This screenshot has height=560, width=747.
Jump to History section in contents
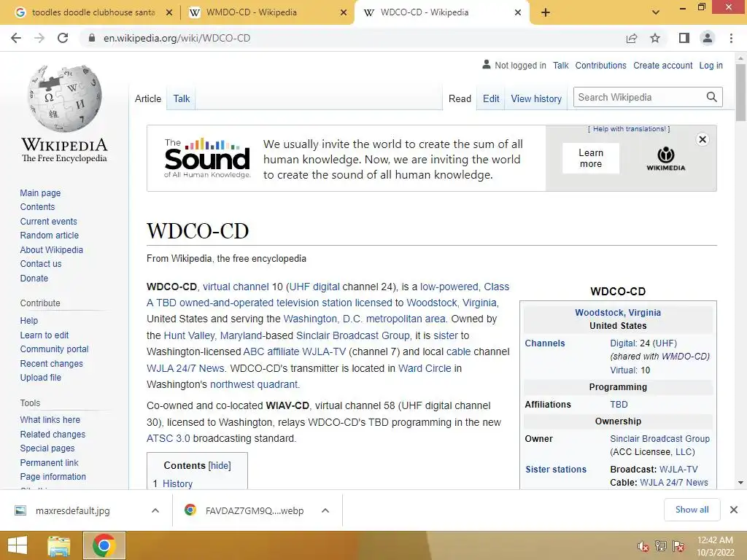[x=177, y=483]
